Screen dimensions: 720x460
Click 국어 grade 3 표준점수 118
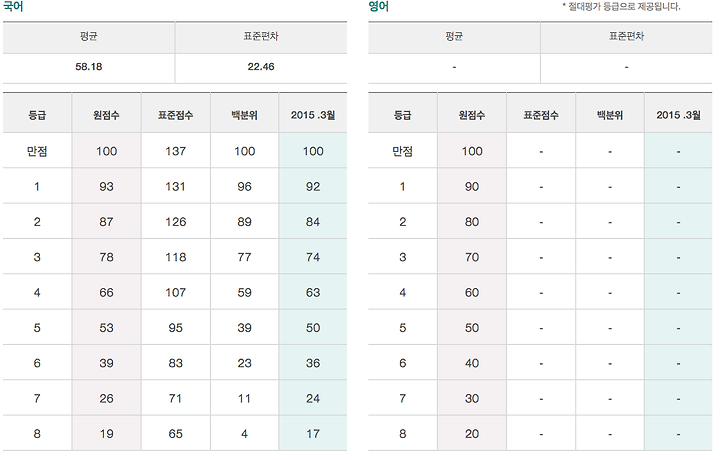tap(175, 257)
